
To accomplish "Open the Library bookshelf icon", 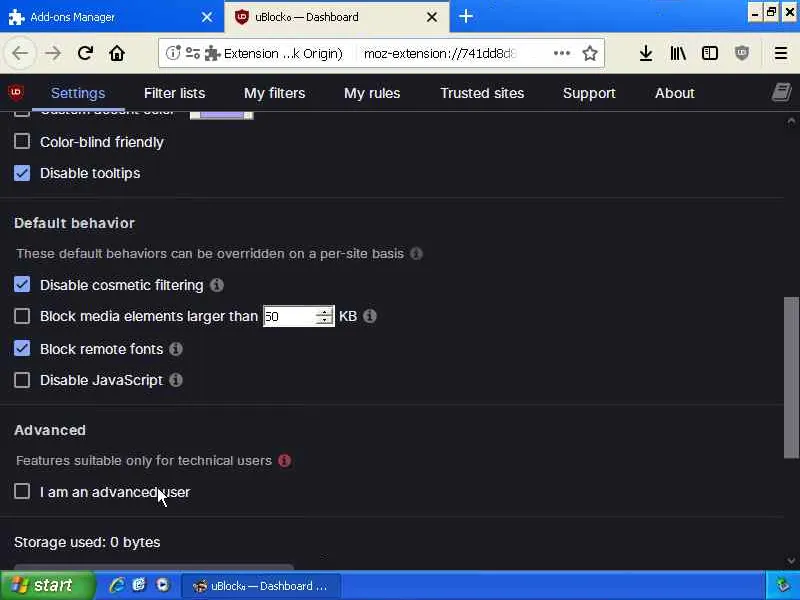I will (x=678, y=53).
